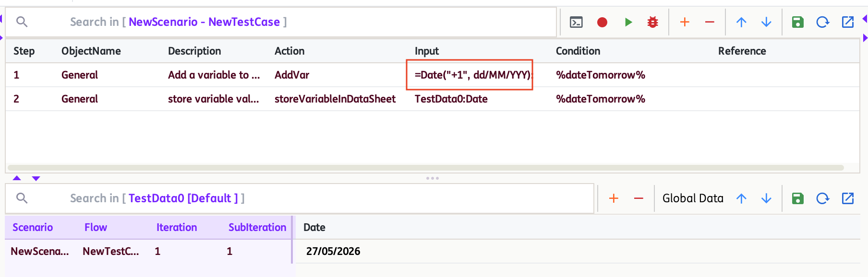Click the horizontal scrollbar of test steps table
Image resolution: width=868 pixels, height=277 pixels.
point(426,168)
